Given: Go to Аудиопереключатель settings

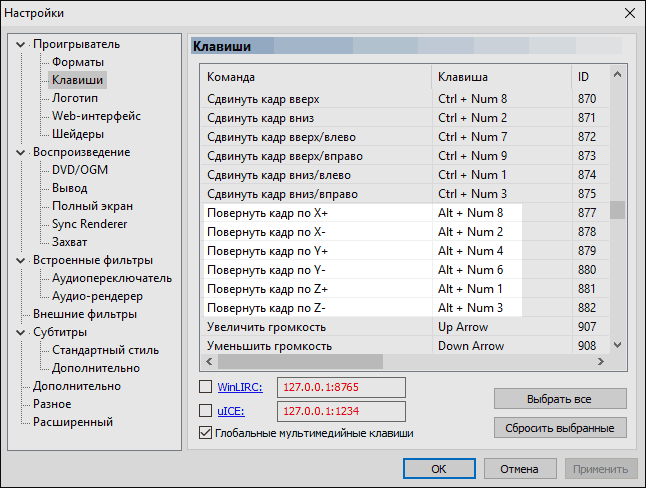Looking at the screenshot, I should [111, 278].
